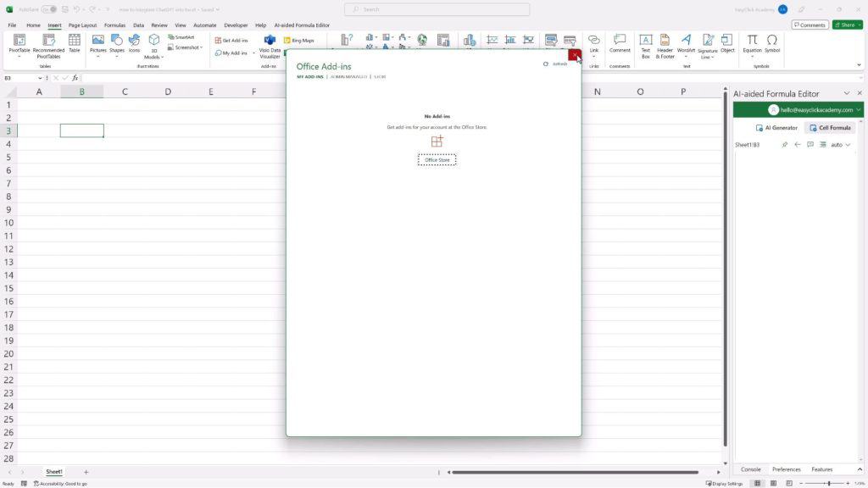Click the comment icon in Formula Editor pane
This screenshot has height=488, width=868.
pos(810,144)
